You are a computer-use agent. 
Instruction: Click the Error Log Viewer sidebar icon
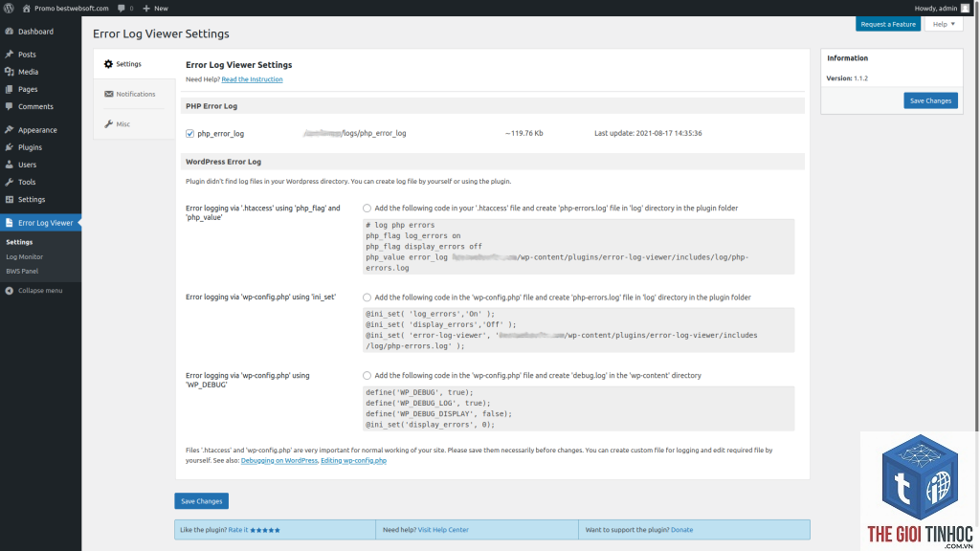pos(10,223)
